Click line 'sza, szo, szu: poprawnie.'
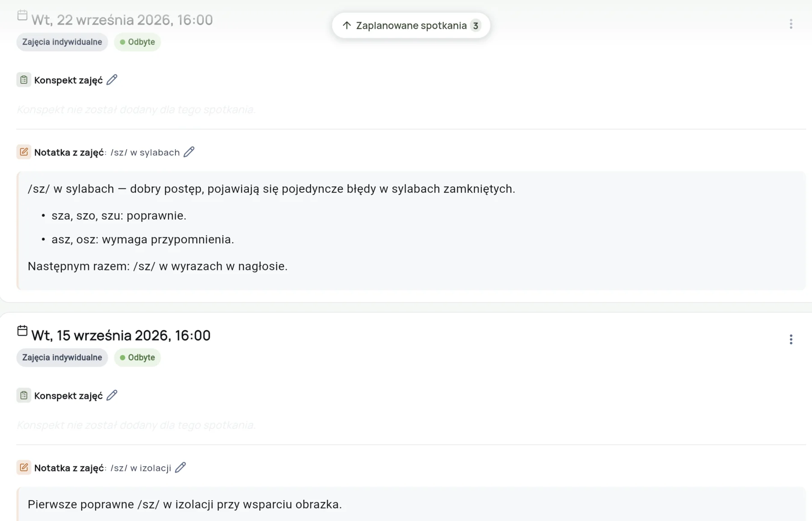This screenshot has height=521, width=812. click(119, 215)
